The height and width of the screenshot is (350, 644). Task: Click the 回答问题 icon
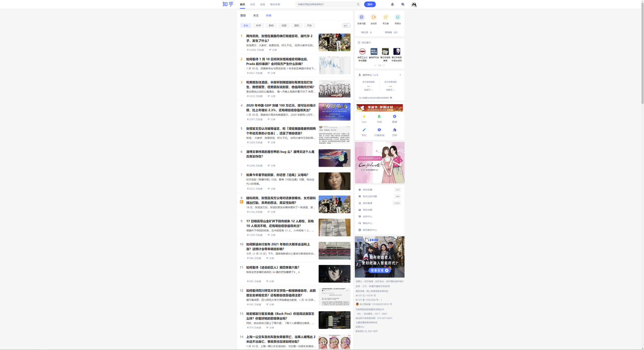[361, 17]
